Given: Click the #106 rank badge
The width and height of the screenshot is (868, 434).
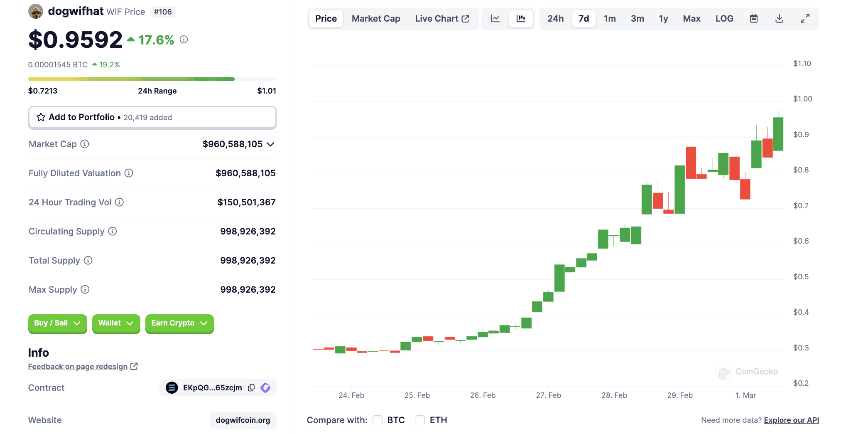Looking at the screenshot, I should click(162, 12).
